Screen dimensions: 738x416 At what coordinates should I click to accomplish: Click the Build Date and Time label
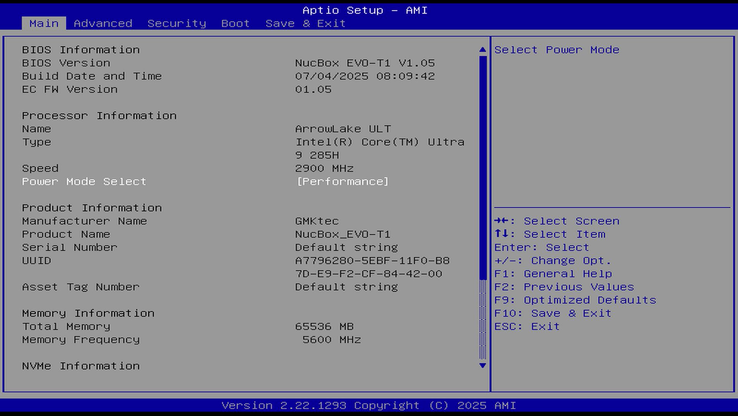pos(92,76)
